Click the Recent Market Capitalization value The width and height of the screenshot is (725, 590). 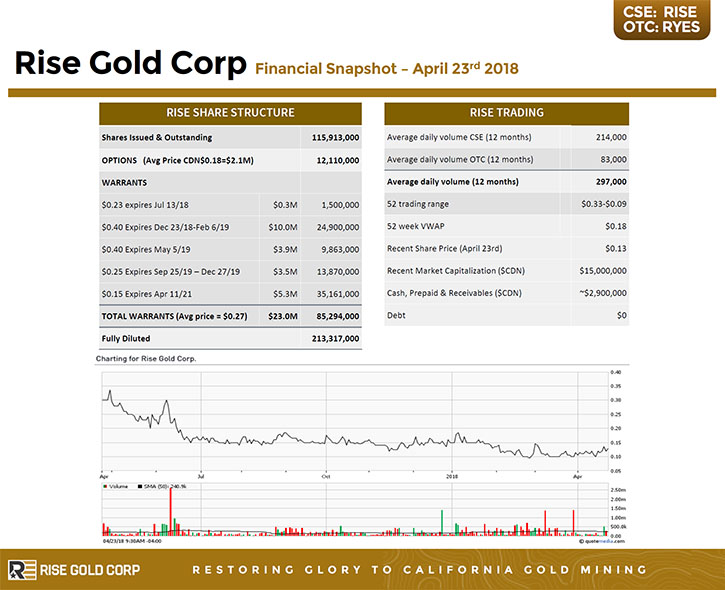[x=603, y=271]
